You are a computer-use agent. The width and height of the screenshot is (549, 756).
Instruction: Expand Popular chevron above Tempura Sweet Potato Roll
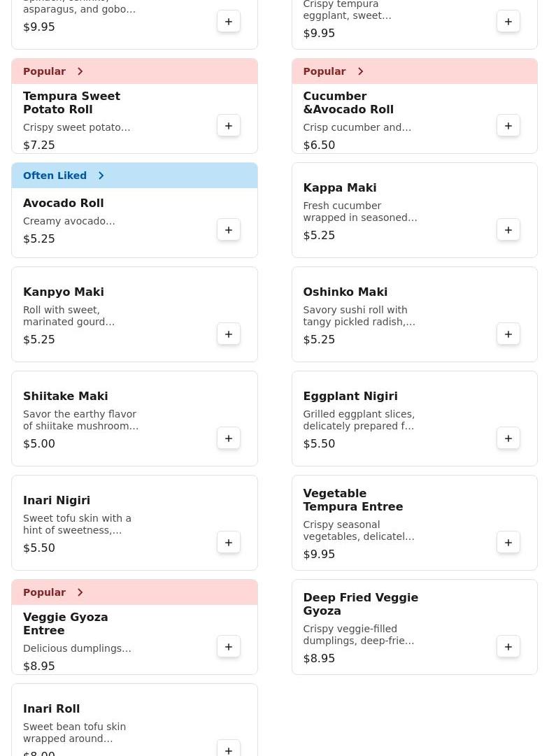(x=80, y=71)
